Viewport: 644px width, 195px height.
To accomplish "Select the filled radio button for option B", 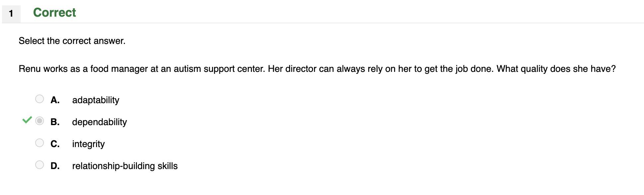I will pos(40,121).
